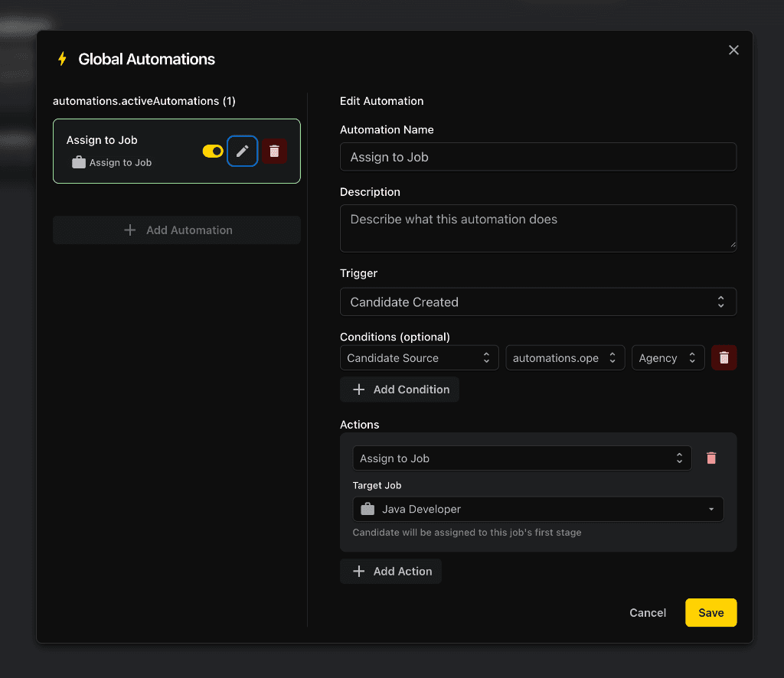Delete the Assign to Job automation via trash icon

coord(274,151)
